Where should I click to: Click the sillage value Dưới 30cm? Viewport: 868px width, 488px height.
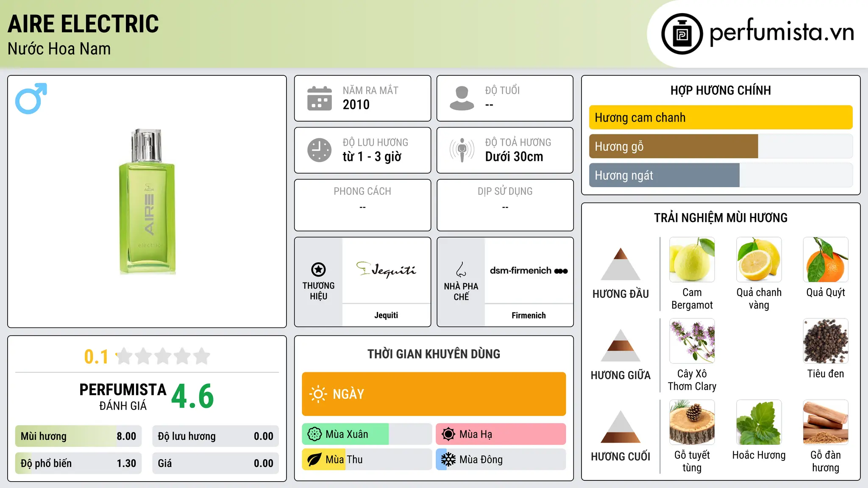[514, 157]
